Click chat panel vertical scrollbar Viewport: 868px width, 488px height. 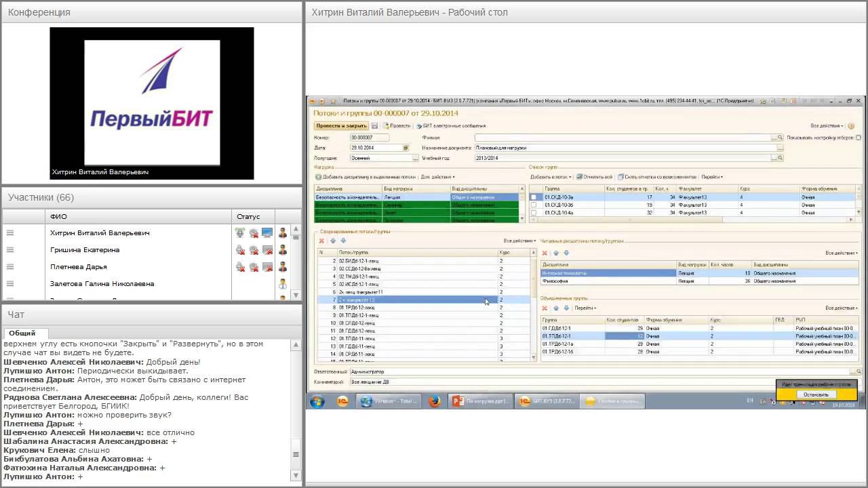tap(296, 409)
